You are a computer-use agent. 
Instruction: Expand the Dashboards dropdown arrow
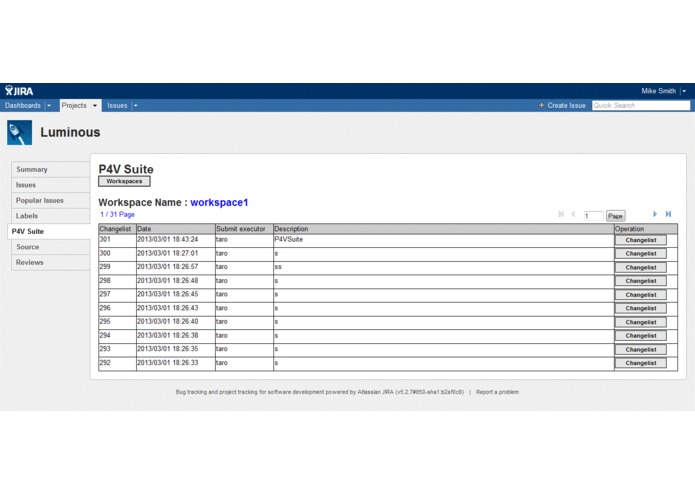(x=49, y=105)
